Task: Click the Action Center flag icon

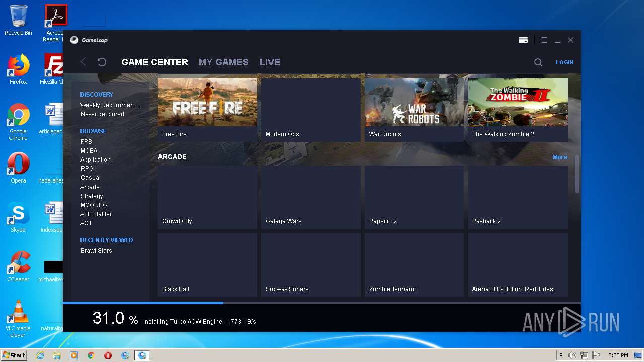Action: click(596, 355)
